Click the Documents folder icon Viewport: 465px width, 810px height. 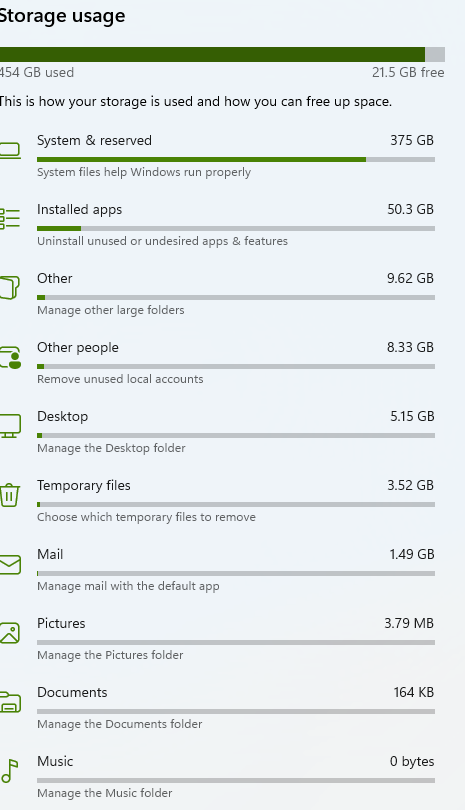10,703
